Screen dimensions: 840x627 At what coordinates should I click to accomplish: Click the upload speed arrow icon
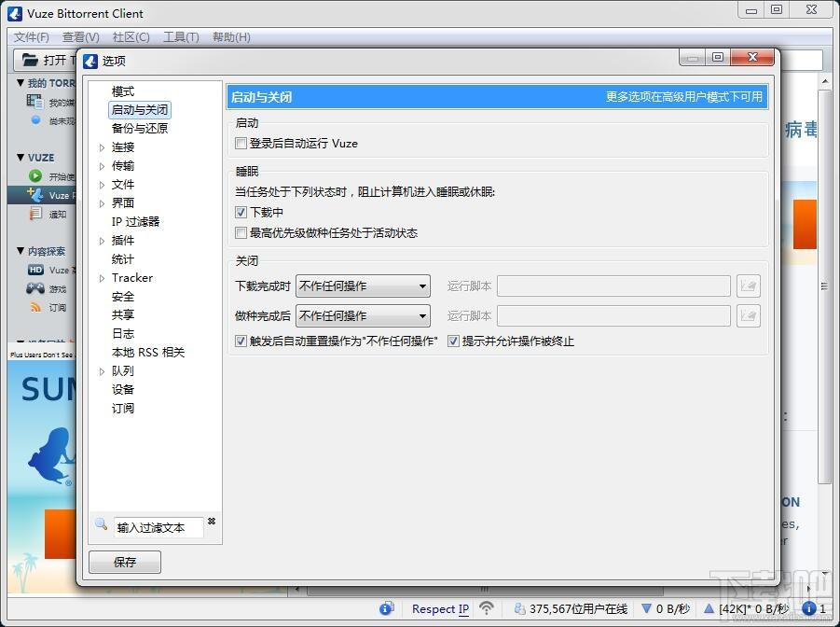[x=709, y=608]
